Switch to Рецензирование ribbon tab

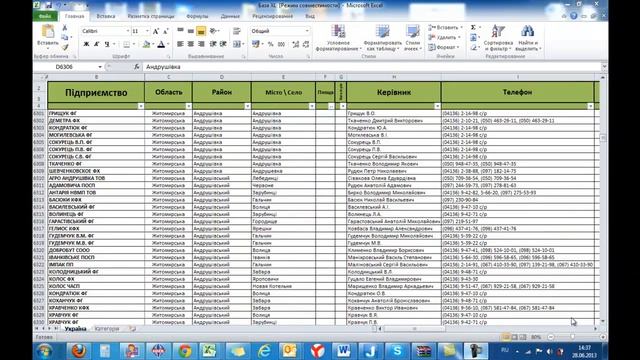tap(272, 16)
